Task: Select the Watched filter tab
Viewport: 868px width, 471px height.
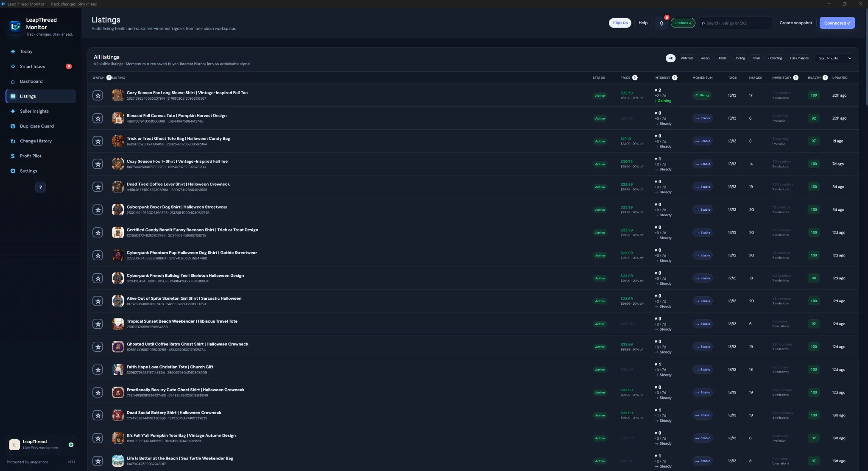Action: (687, 58)
